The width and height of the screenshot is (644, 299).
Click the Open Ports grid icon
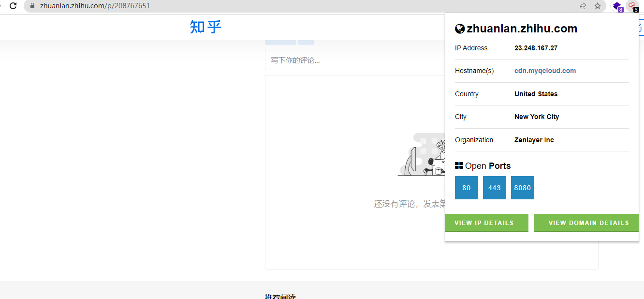coord(459,166)
